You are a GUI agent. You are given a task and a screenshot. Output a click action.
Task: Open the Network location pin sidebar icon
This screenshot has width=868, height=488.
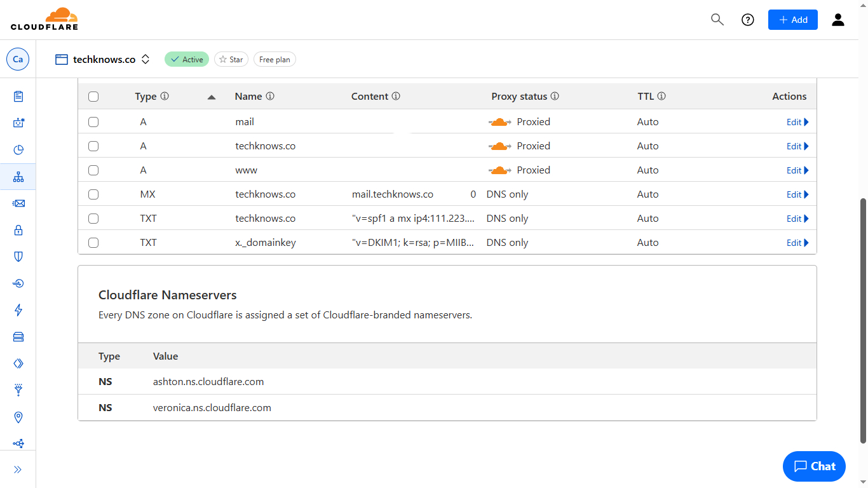[18, 417]
